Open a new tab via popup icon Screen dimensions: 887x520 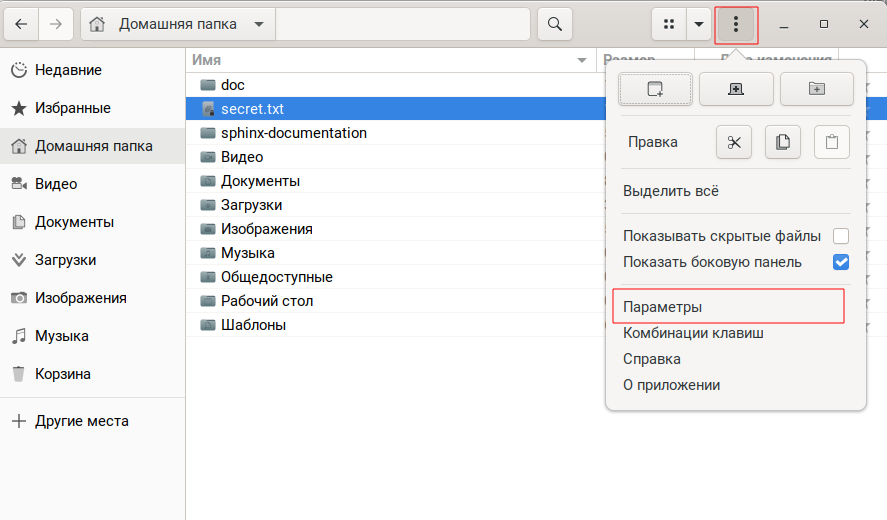point(736,89)
